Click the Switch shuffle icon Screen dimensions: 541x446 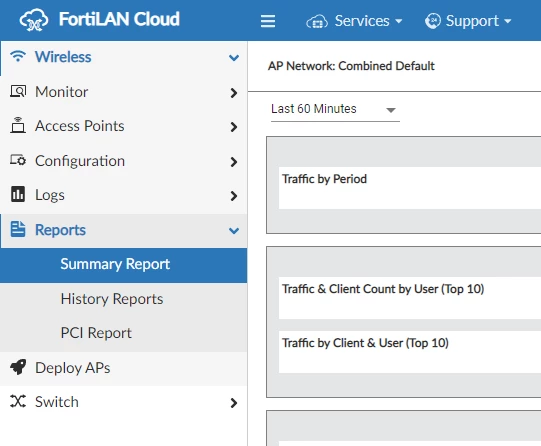tap(18, 401)
